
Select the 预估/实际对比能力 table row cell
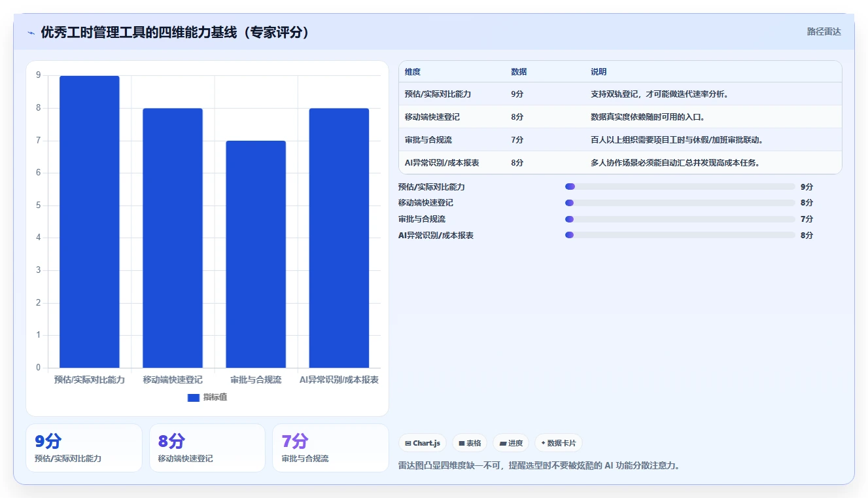click(x=438, y=94)
